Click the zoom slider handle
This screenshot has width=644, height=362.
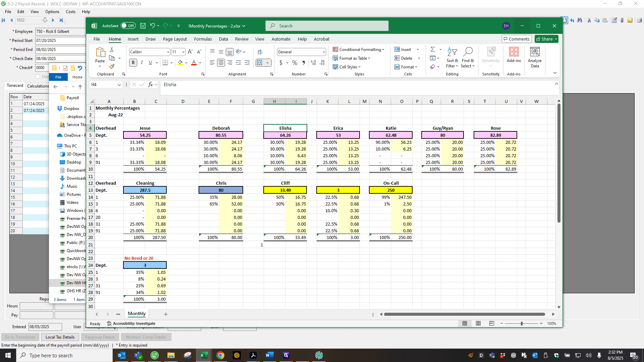(522, 323)
